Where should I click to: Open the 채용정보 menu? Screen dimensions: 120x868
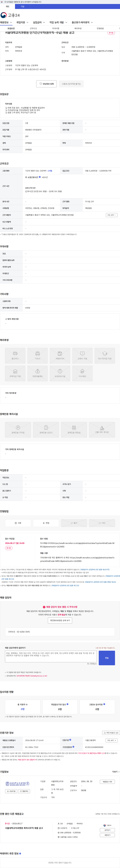(x=6, y=23)
